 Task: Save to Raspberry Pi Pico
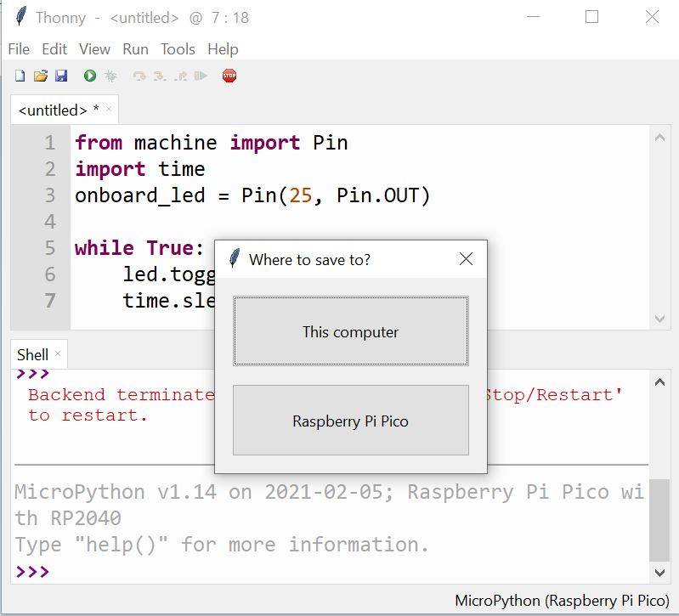tap(351, 421)
